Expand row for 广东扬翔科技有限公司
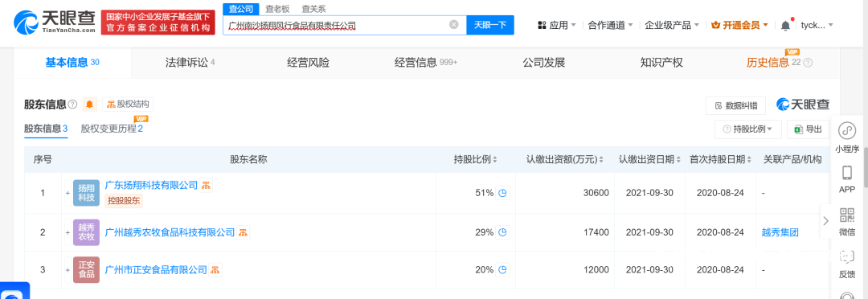868x299 pixels. click(68, 193)
